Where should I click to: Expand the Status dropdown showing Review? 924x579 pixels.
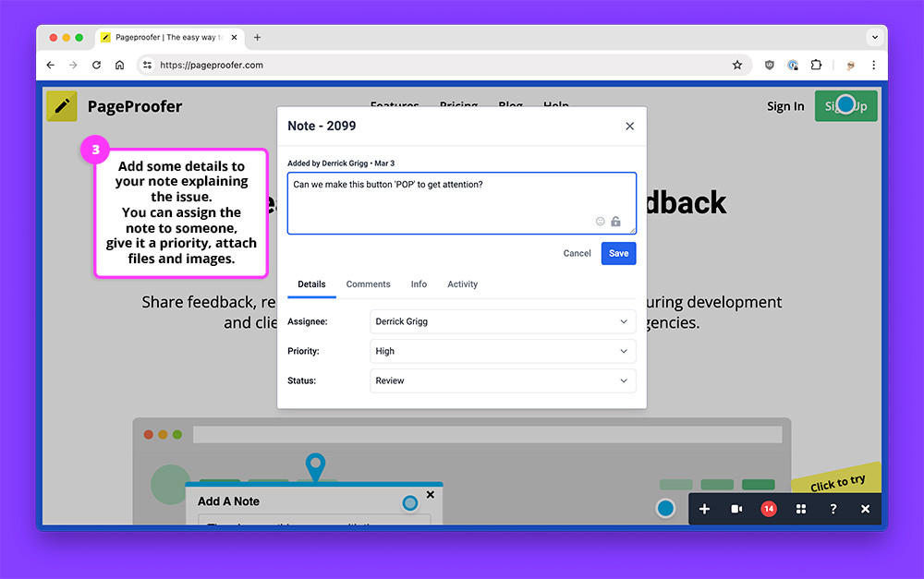tap(503, 380)
